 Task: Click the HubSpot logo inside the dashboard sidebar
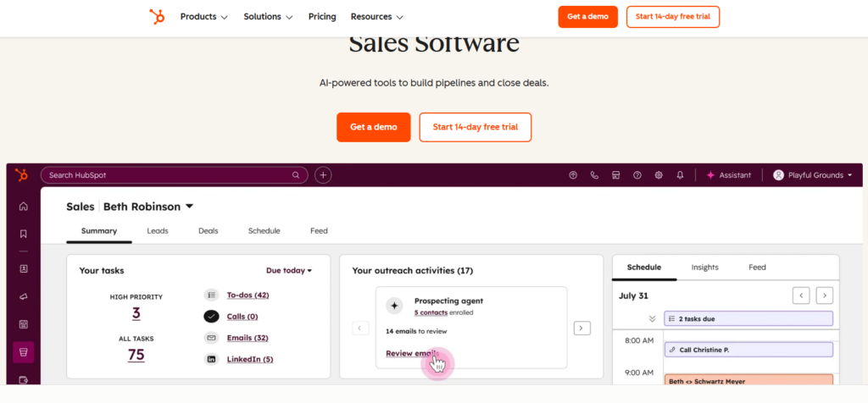pos(21,175)
